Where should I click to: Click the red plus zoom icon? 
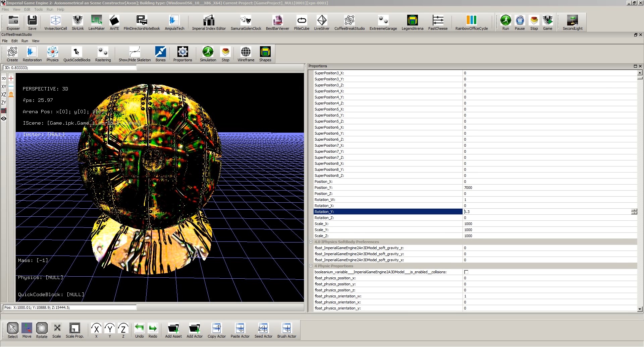tap(11, 78)
